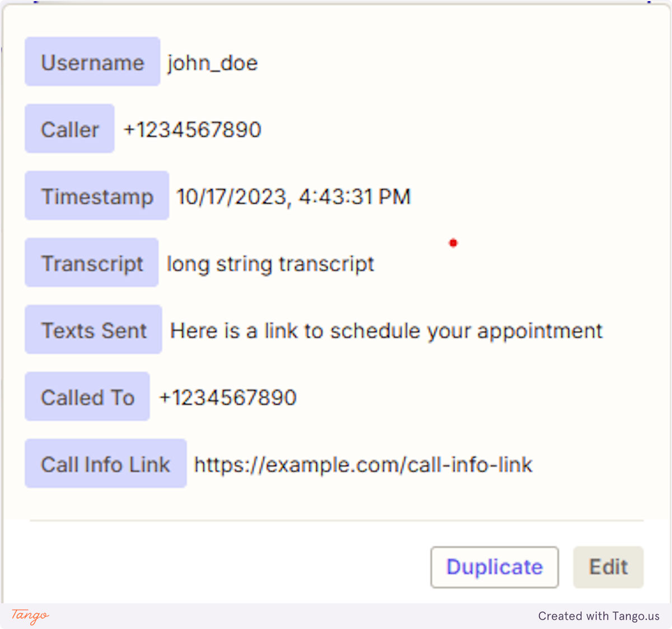
Task: Select the long string transcript text
Action: [270, 263]
